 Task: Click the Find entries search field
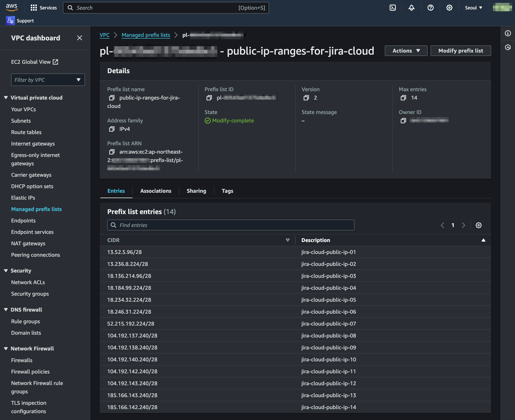(x=231, y=225)
